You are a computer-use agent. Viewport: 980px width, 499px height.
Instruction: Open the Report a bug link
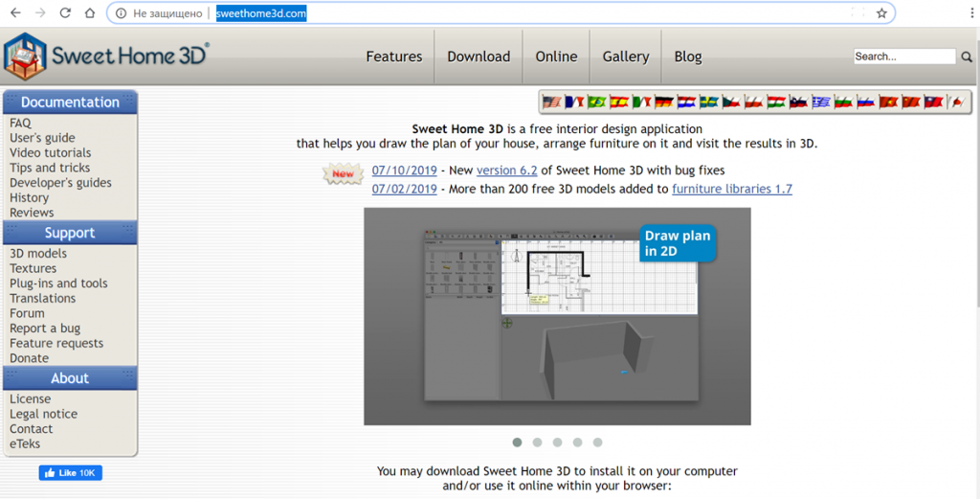(44, 329)
